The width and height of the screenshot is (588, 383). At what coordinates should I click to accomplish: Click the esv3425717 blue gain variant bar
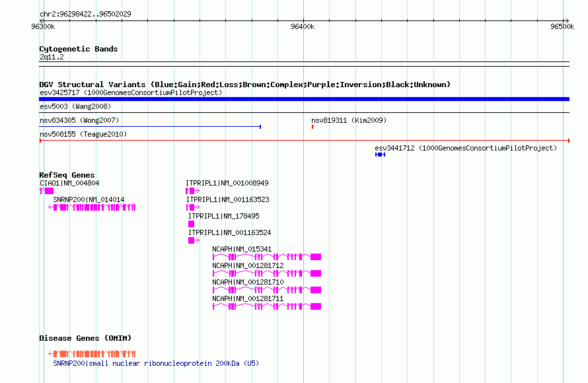coord(304,99)
